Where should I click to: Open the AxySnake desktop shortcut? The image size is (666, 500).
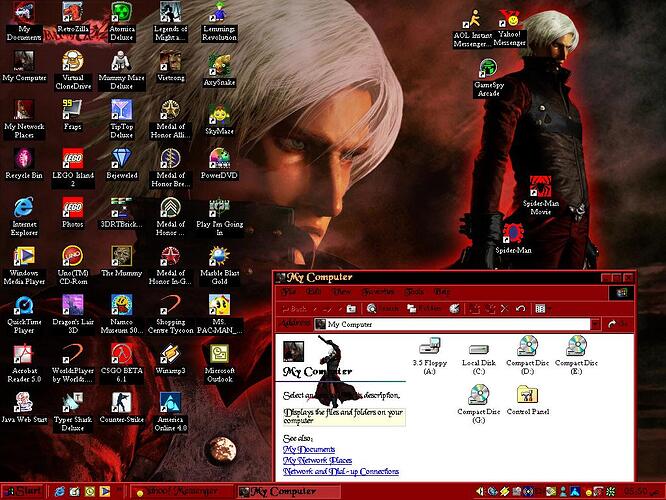click(220, 70)
